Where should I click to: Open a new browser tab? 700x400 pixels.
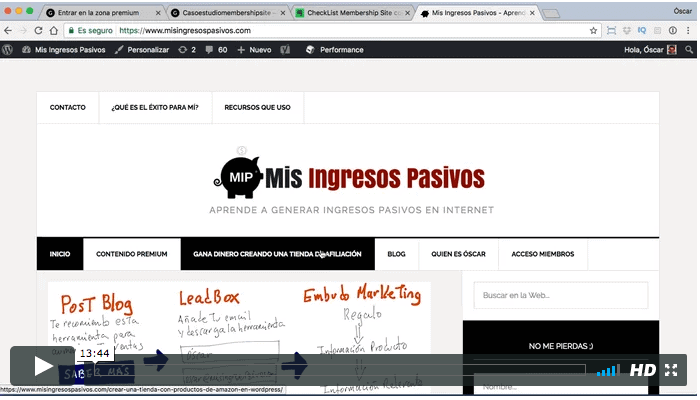(x=551, y=14)
